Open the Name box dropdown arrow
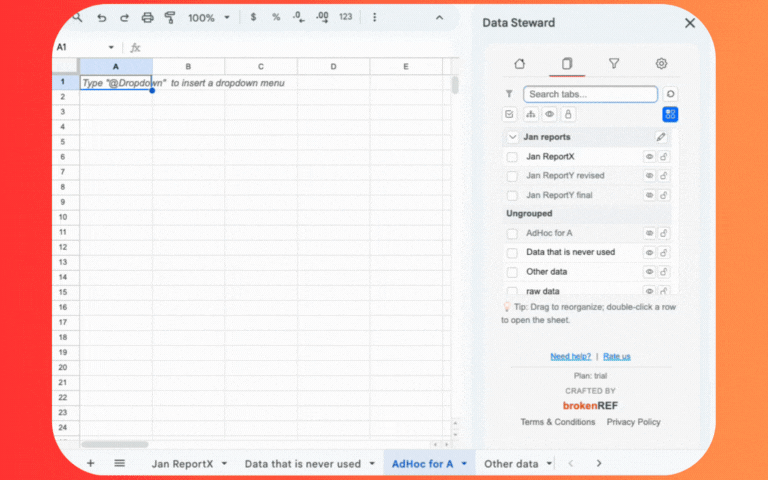 click(111, 47)
